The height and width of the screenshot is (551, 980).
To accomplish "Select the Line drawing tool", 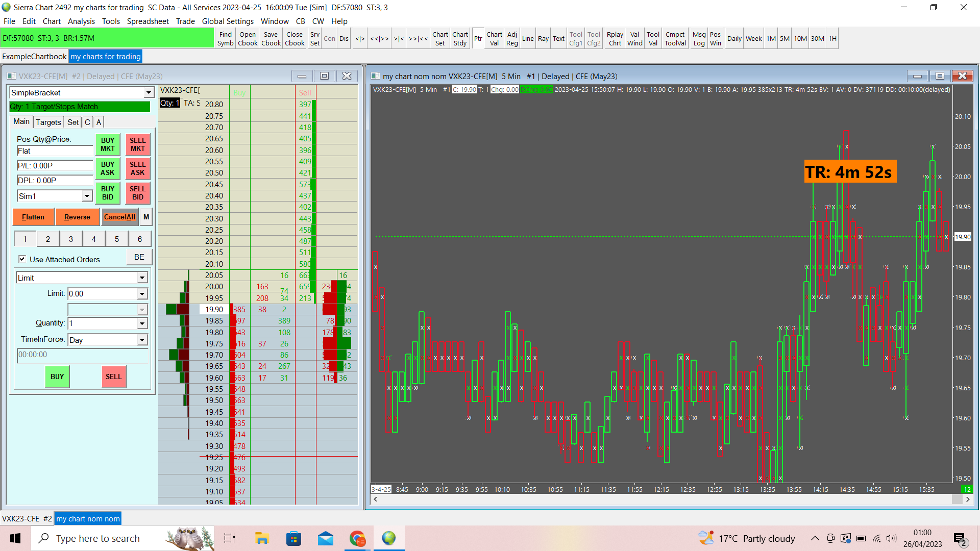I will point(528,39).
